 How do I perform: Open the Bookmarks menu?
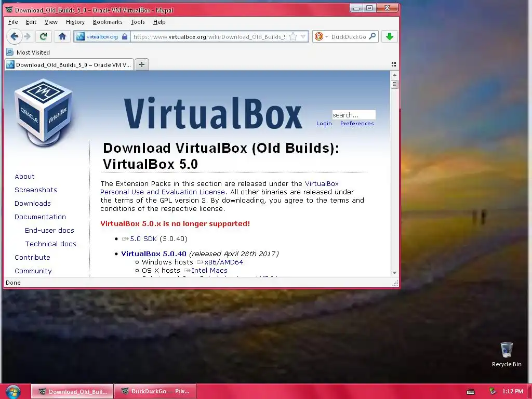108,22
